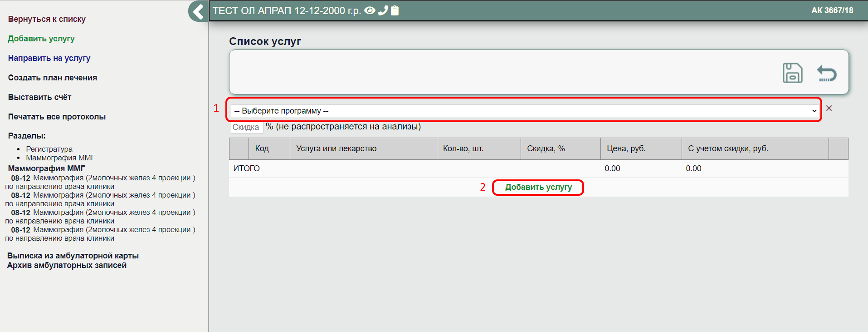Focus the Скидка discount input field
The image size is (868, 332).
click(x=247, y=127)
